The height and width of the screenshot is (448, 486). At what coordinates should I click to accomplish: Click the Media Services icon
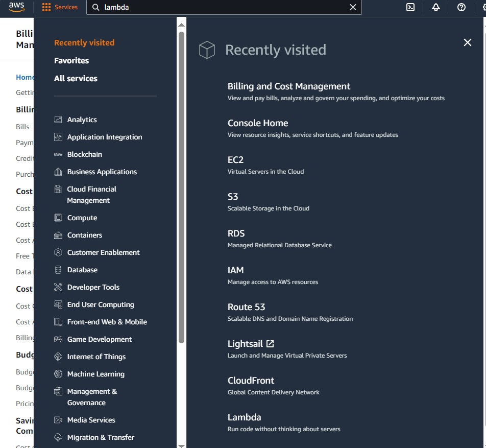click(x=58, y=420)
